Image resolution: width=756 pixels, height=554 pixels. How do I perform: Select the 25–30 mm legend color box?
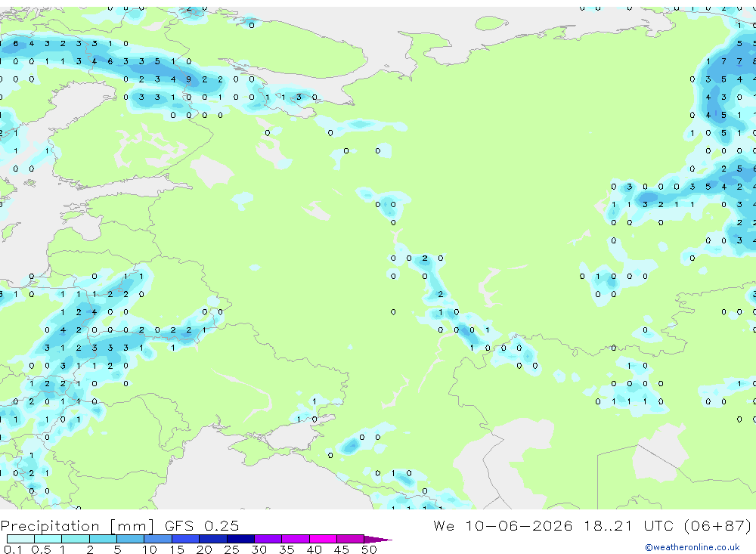[240, 539]
